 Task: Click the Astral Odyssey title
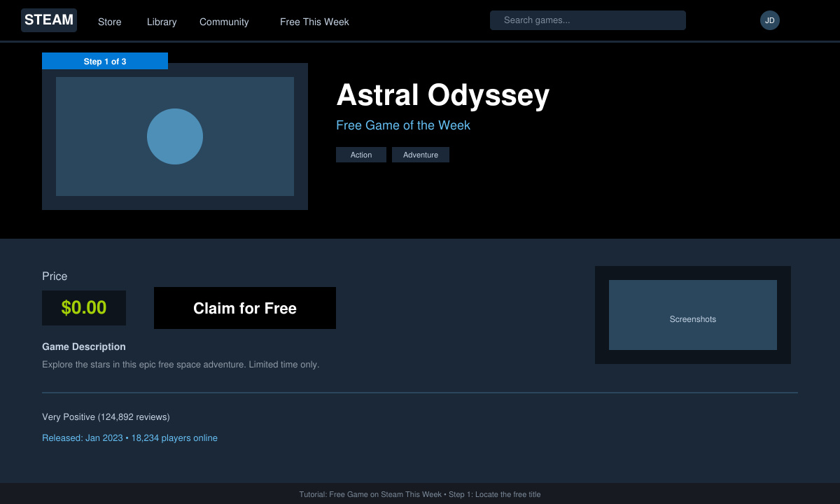point(443,95)
